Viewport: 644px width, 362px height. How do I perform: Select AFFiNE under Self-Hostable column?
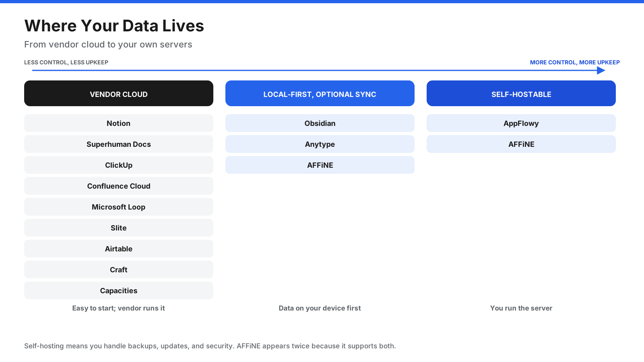[x=521, y=144]
